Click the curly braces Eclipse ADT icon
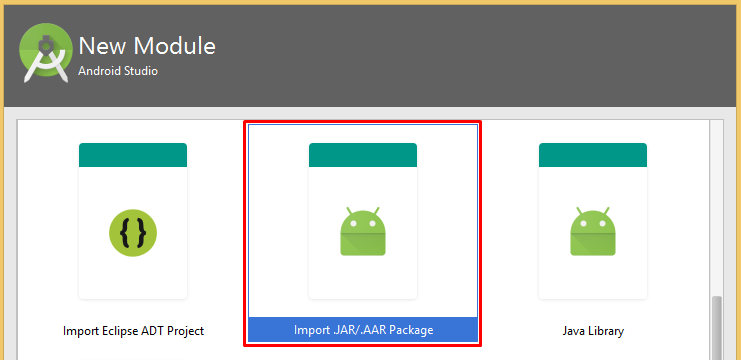The height and width of the screenshot is (360, 741). pyautogui.click(x=133, y=233)
